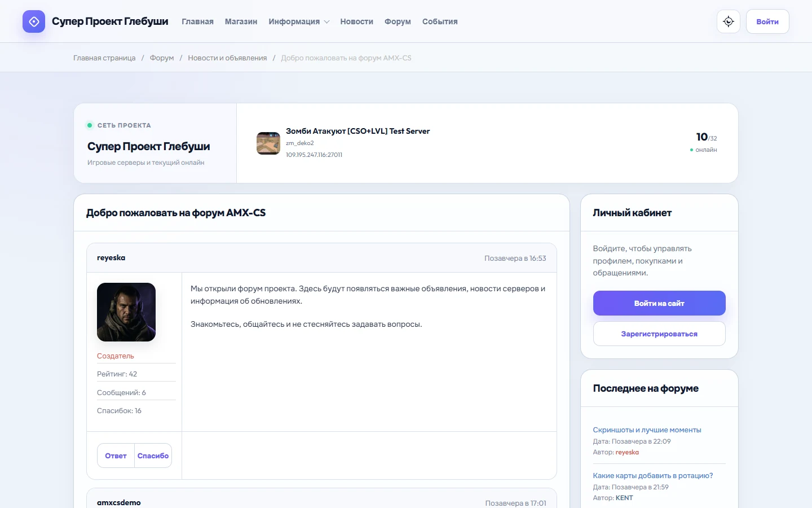The height and width of the screenshot is (508, 812).
Task: Click the zm_deko2 server map thumbnail
Action: pos(268,143)
